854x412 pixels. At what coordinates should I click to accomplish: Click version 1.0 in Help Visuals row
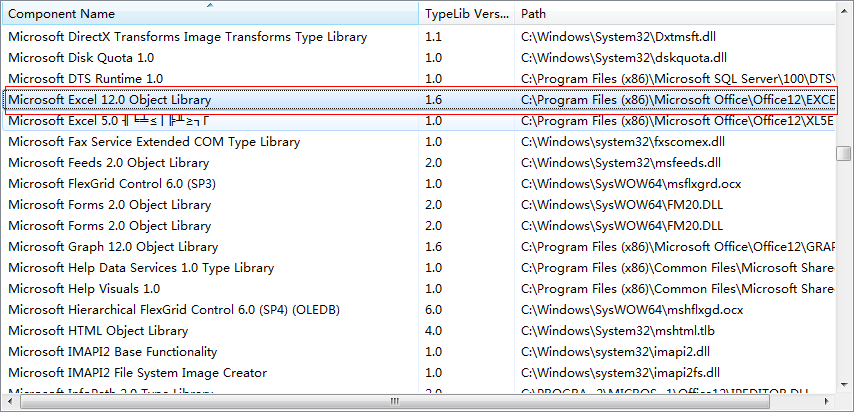(x=433, y=289)
